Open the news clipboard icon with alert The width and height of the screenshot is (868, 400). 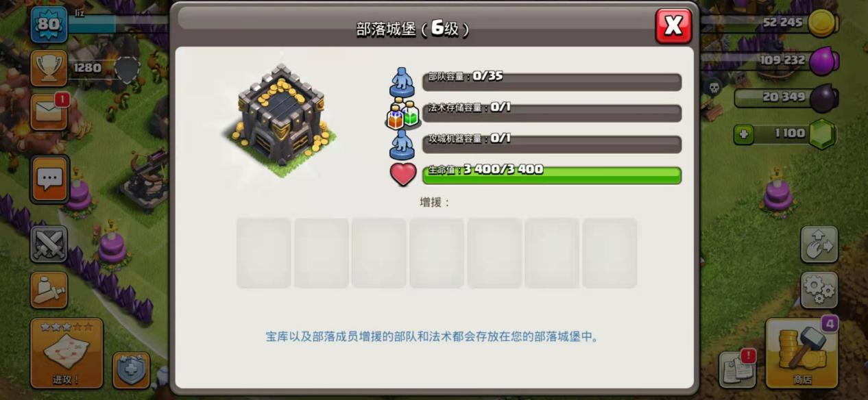pos(738,370)
